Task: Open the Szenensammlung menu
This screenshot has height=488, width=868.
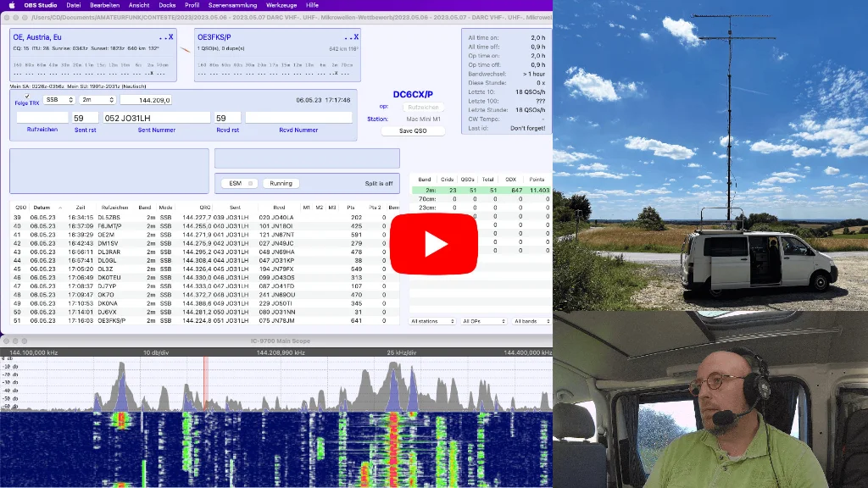Action: coord(232,5)
